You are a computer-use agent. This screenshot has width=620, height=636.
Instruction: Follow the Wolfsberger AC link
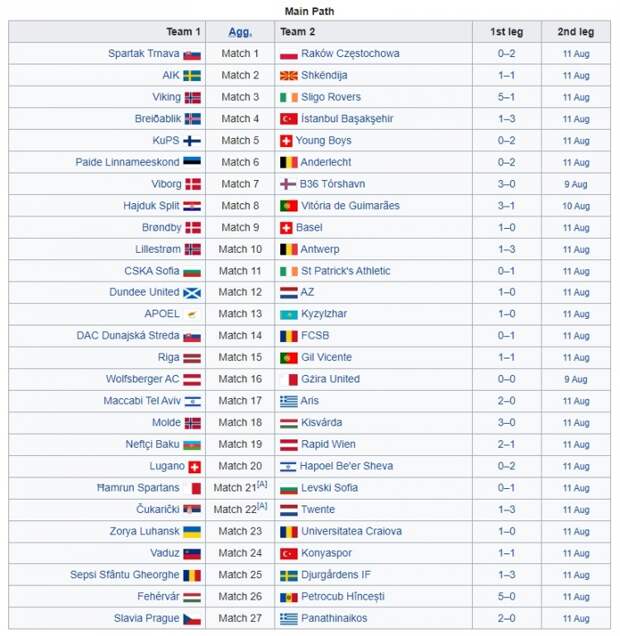pos(142,379)
